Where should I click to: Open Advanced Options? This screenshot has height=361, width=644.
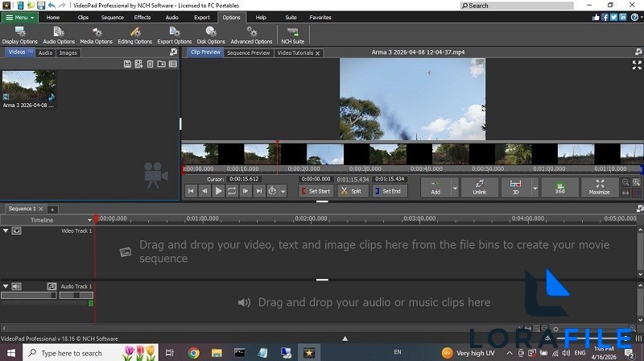(x=251, y=35)
